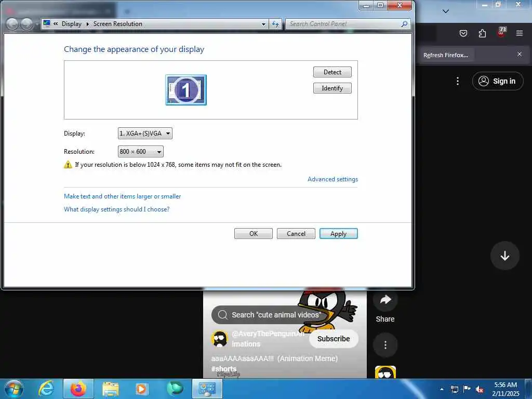Click the network tray icon
The height and width of the screenshot is (399, 532).
[454, 389]
